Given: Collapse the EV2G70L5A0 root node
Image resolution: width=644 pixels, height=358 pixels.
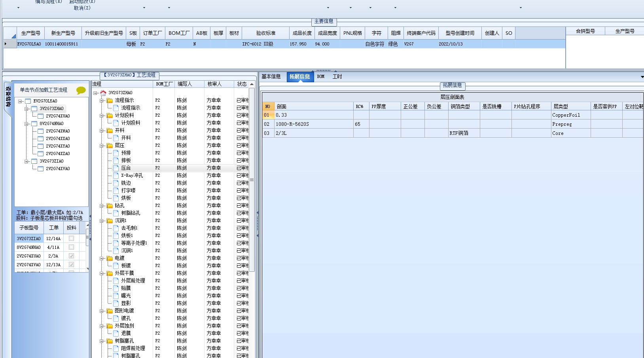Looking at the screenshot, I should (20, 101).
